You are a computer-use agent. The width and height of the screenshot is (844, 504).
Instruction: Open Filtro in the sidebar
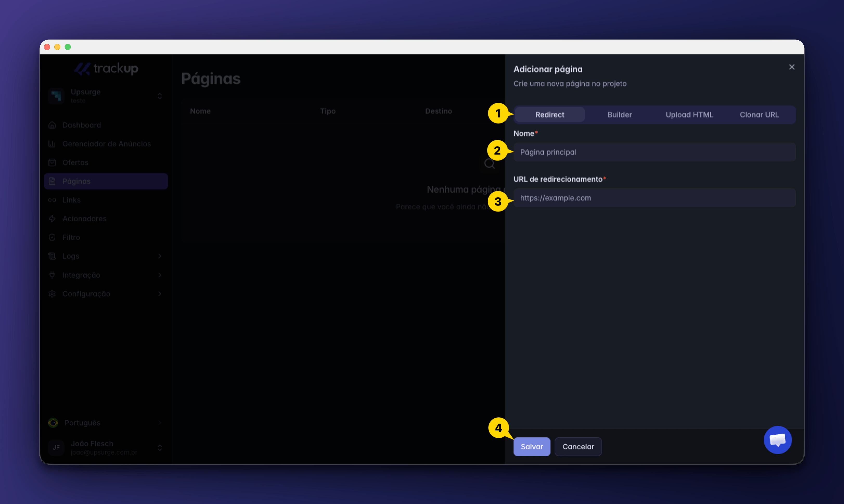(106, 237)
